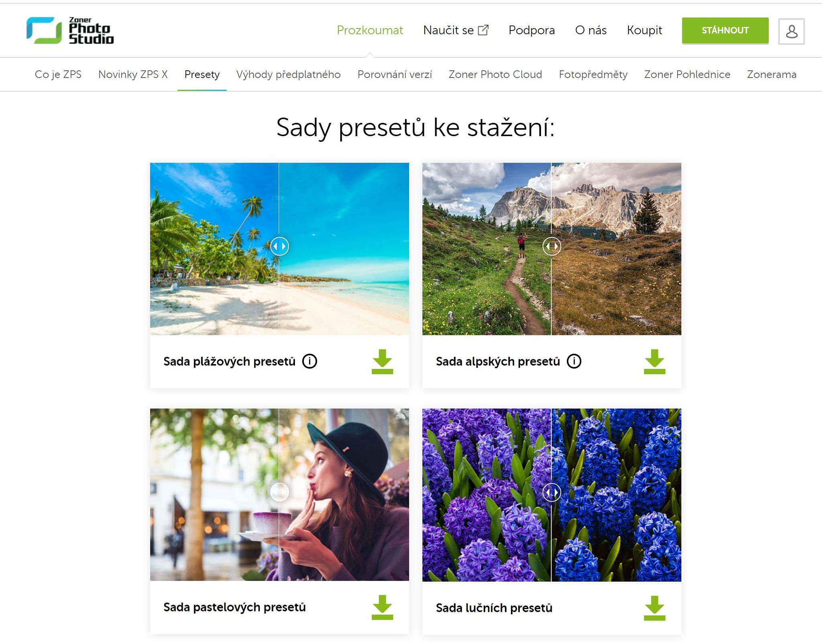Click the STÁHNOUT download button
Viewport: 822px width, 644px height.
[x=725, y=31]
